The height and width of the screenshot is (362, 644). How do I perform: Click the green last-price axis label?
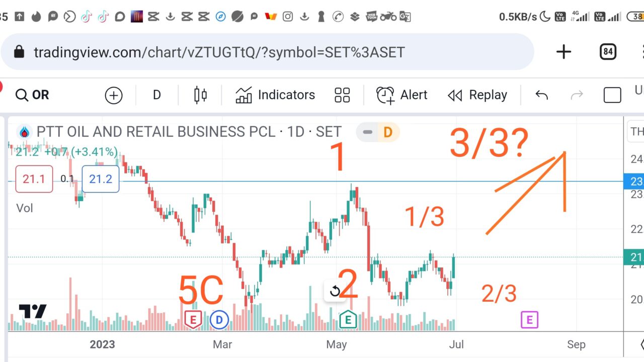point(633,257)
